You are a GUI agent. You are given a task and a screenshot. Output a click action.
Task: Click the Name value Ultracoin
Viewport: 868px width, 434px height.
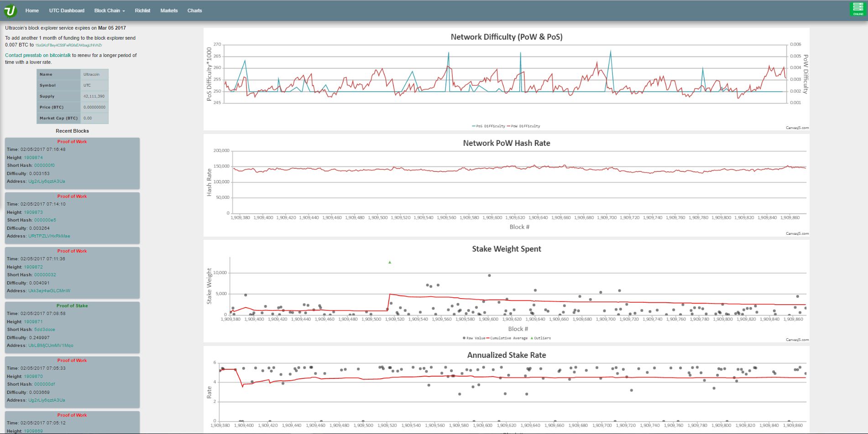tap(91, 74)
